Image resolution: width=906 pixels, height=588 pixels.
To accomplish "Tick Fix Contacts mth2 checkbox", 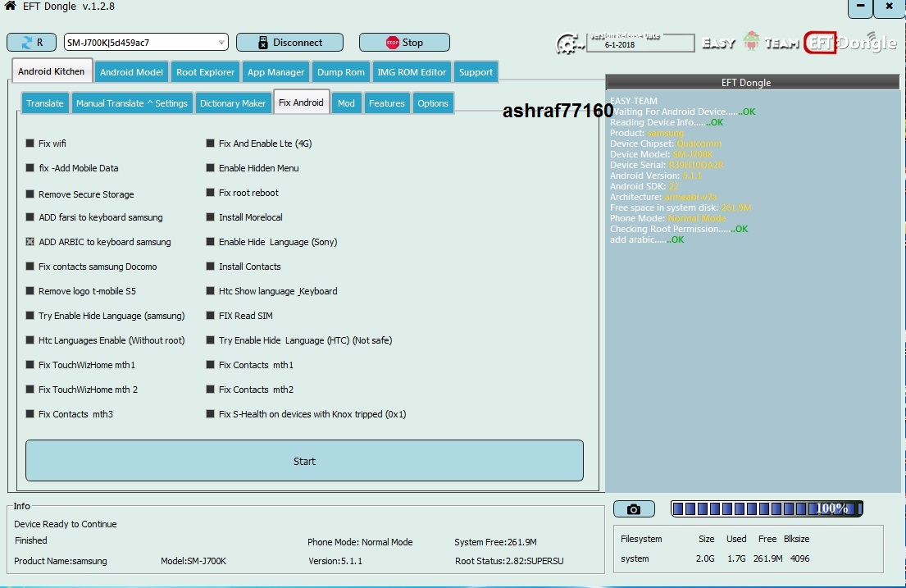I will point(211,389).
